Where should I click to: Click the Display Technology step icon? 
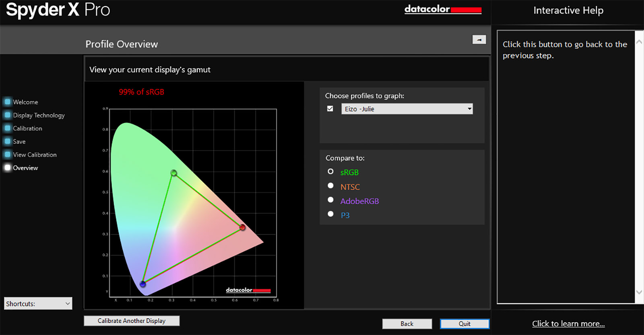pyautogui.click(x=8, y=115)
